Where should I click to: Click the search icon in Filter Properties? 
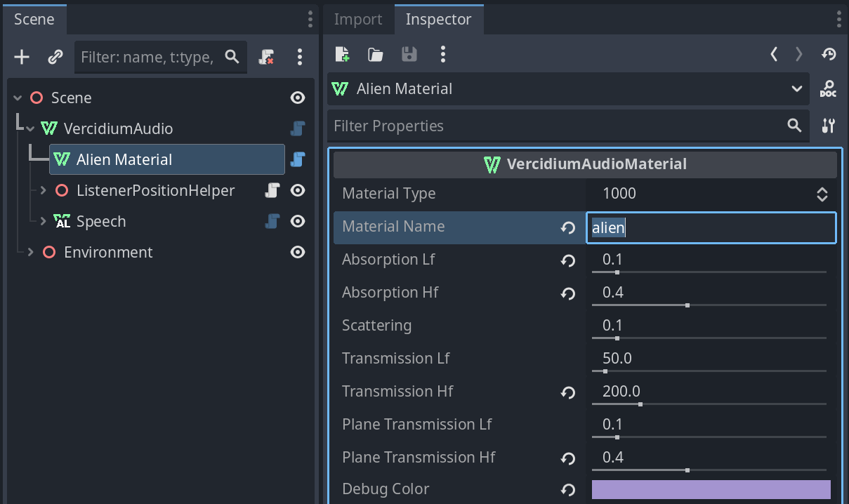tap(794, 126)
